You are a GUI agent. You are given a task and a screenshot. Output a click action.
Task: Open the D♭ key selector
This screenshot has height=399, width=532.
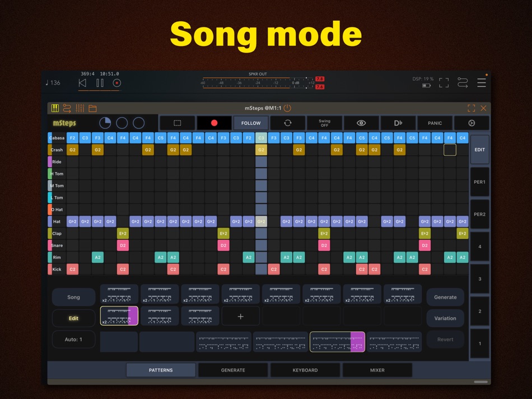(398, 123)
